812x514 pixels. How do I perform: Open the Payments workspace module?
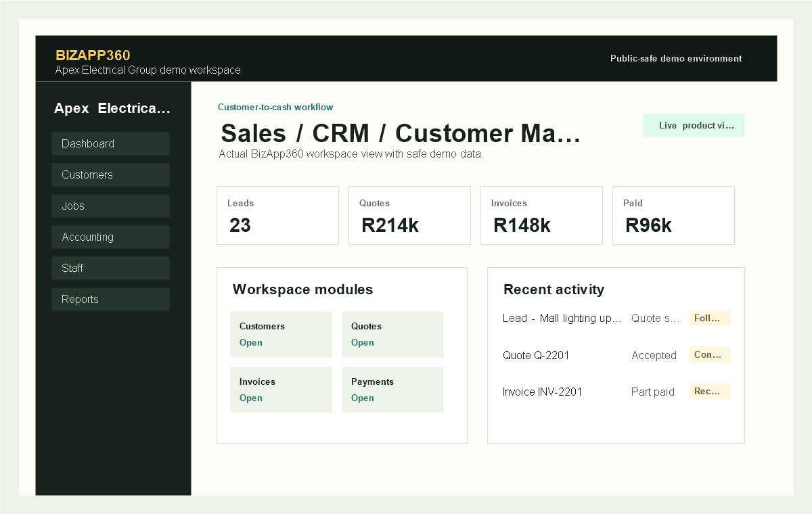(392, 390)
